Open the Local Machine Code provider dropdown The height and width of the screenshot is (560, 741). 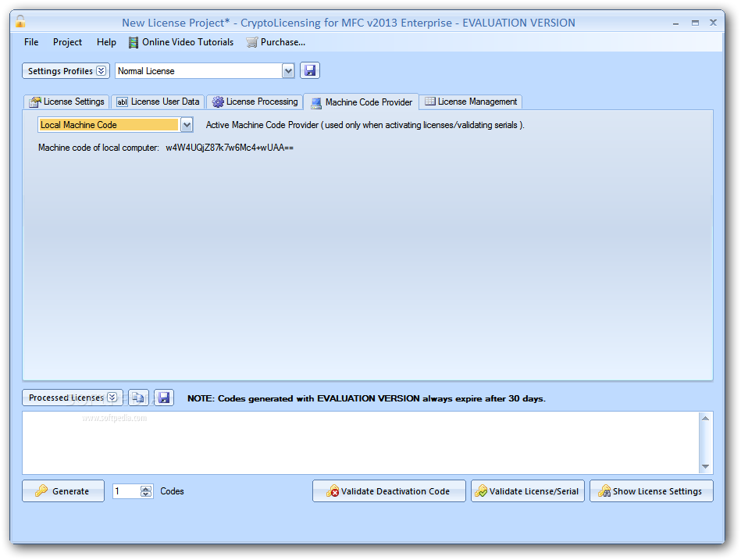(187, 125)
